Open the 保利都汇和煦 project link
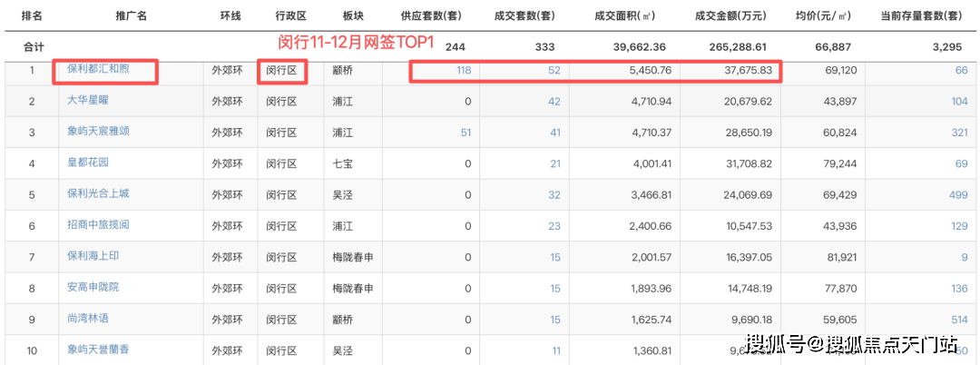Screen dimensions: 980x365 [x=98, y=69]
